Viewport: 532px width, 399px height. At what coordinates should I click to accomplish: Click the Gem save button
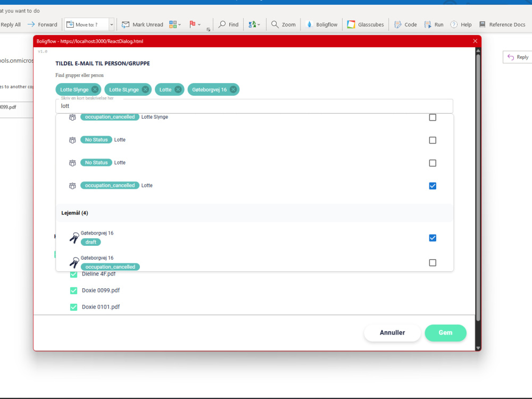(445, 333)
